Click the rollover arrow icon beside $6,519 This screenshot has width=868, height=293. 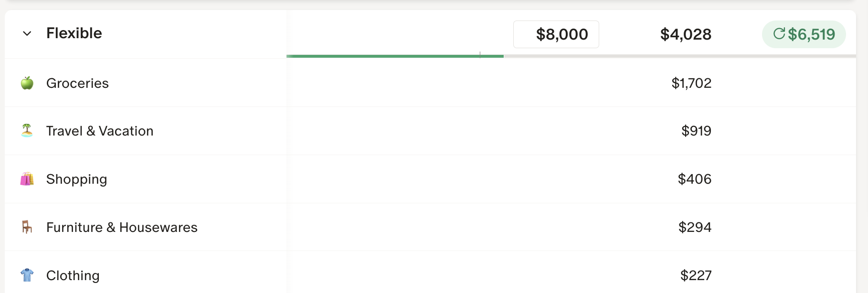(x=779, y=33)
